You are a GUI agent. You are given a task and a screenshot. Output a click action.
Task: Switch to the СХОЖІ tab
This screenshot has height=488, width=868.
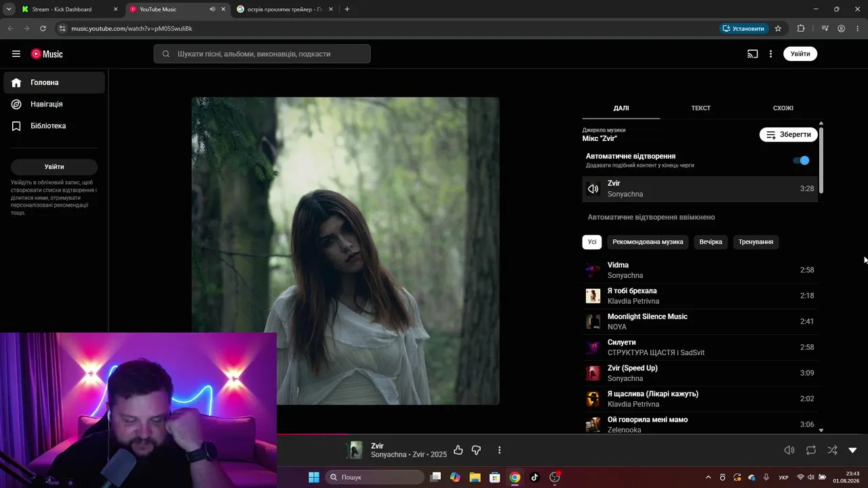pyautogui.click(x=783, y=108)
